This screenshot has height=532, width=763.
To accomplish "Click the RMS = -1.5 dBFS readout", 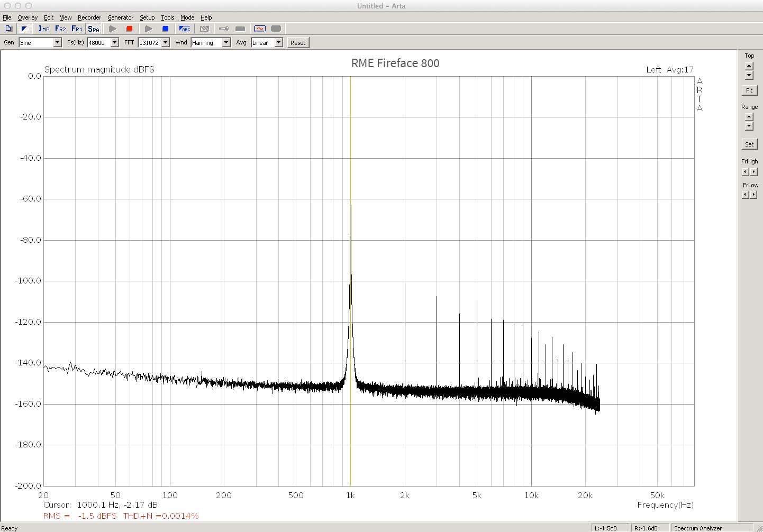I will [80, 516].
